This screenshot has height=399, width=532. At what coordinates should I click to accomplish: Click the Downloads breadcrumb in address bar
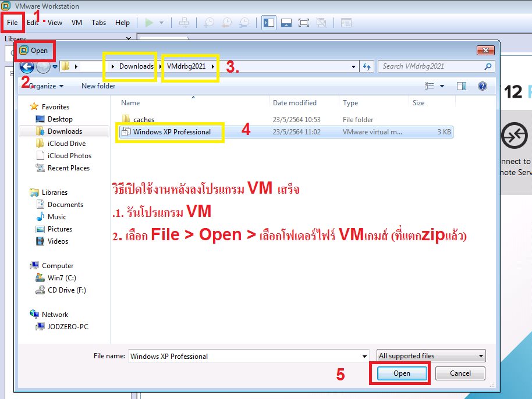(x=136, y=66)
